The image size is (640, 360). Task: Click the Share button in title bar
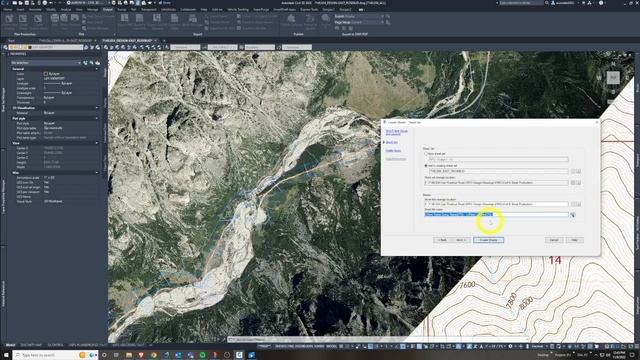164,3
